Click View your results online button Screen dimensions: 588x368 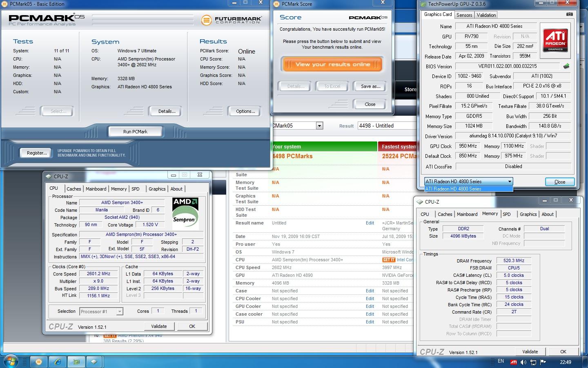click(332, 64)
